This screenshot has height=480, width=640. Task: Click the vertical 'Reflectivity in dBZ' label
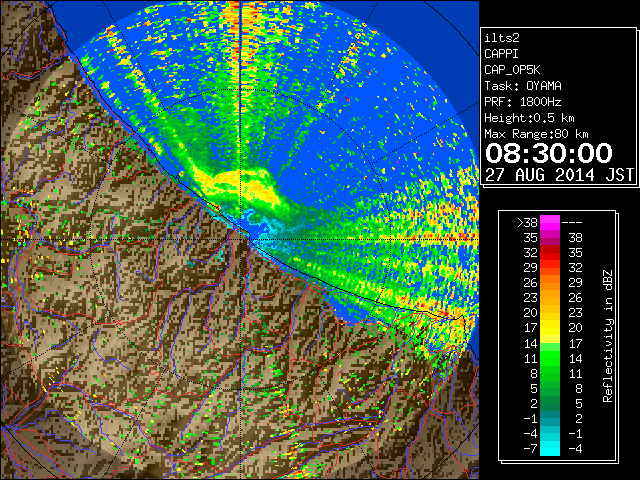[x=608, y=336]
